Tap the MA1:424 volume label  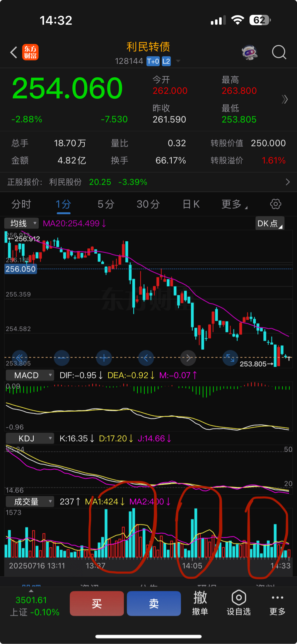[x=105, y=502]
